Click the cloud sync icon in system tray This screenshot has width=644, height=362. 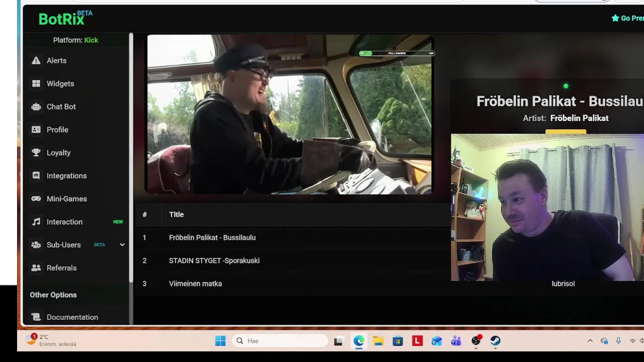click(x=604, y=341)
